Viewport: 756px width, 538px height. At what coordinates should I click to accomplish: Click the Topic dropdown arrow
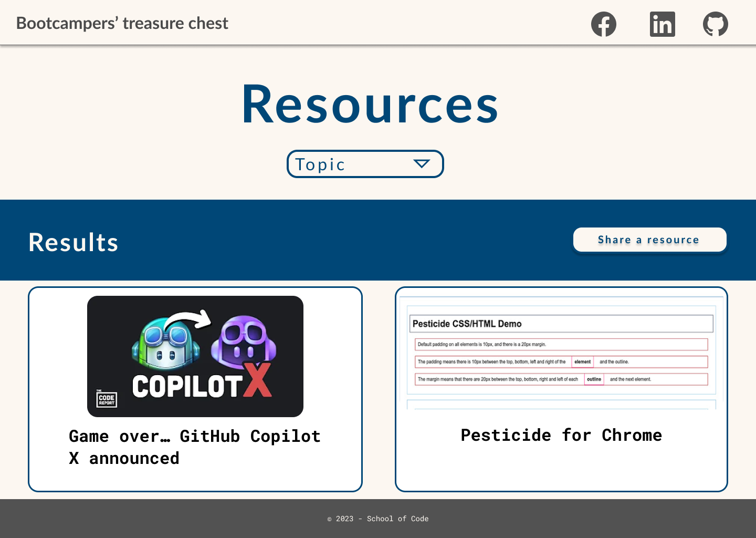tap(422, 164)
